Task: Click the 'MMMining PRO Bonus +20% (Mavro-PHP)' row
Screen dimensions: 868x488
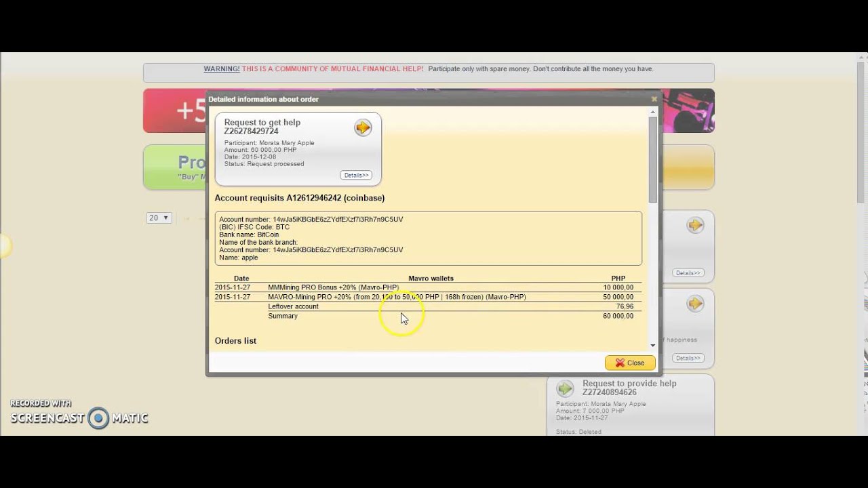Action: click(428, 287)
